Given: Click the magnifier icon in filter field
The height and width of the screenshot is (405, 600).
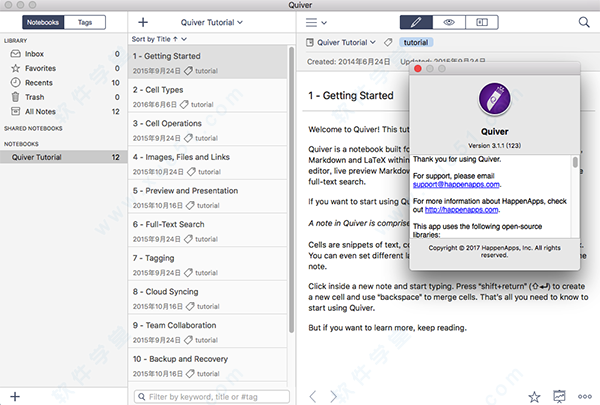Looking at the screenshot, I should click(x=142, y=397).
